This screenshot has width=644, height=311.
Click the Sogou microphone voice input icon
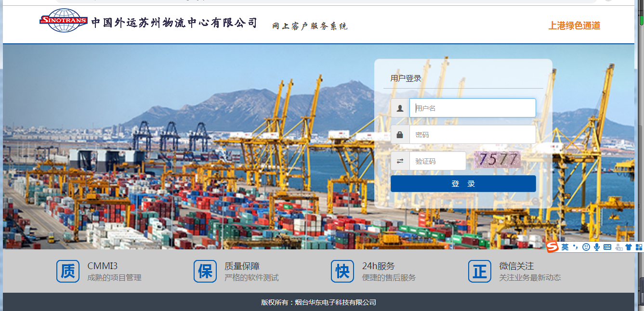(597, 247)
